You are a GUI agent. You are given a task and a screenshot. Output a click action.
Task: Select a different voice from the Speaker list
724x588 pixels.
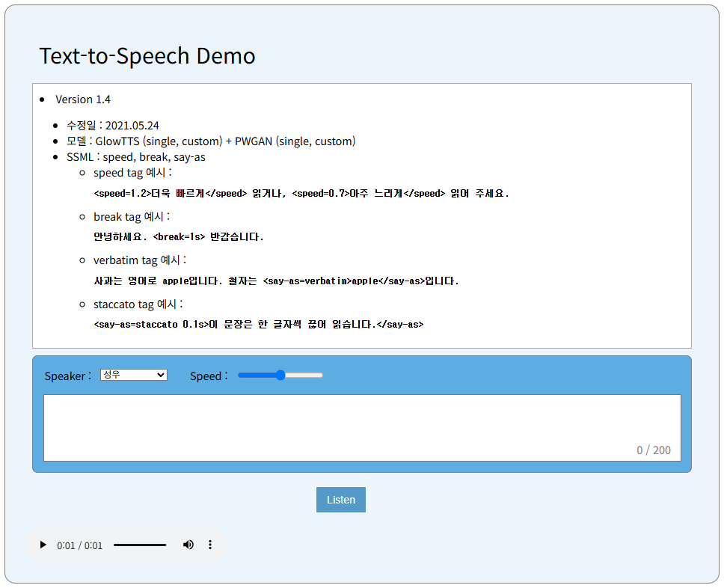pos(133,375)
